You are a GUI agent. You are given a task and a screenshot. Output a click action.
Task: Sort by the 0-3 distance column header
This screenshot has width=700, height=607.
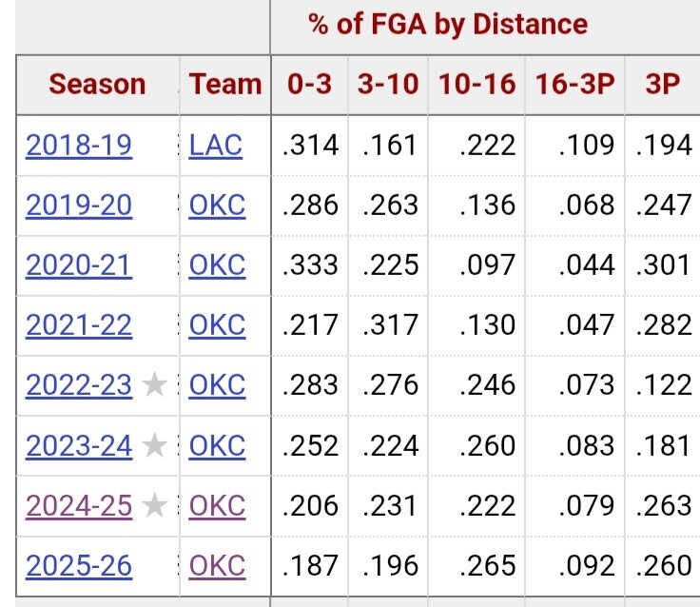pyautogui.click(x=310, y=84)
